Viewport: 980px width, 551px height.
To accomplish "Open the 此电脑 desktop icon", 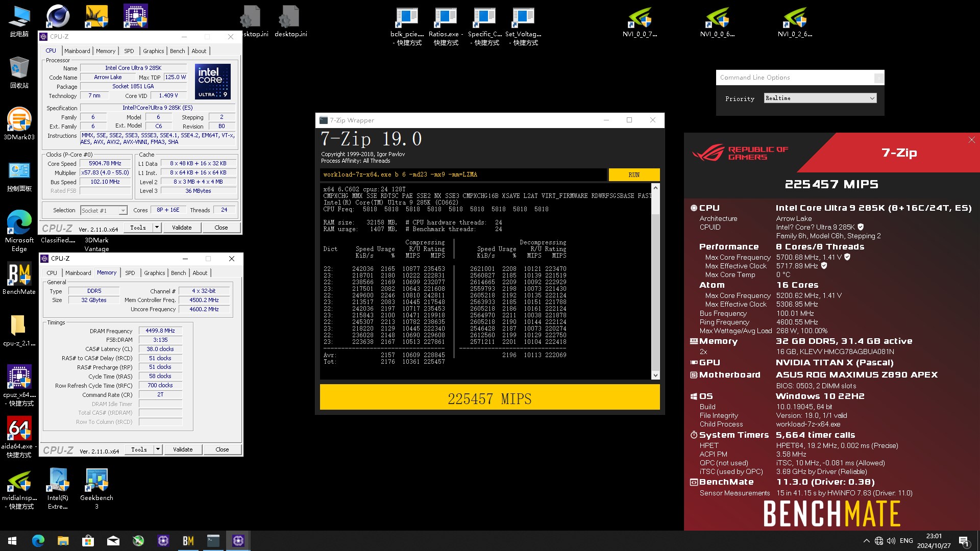I will pyautogui.click(x=19, y=21).
